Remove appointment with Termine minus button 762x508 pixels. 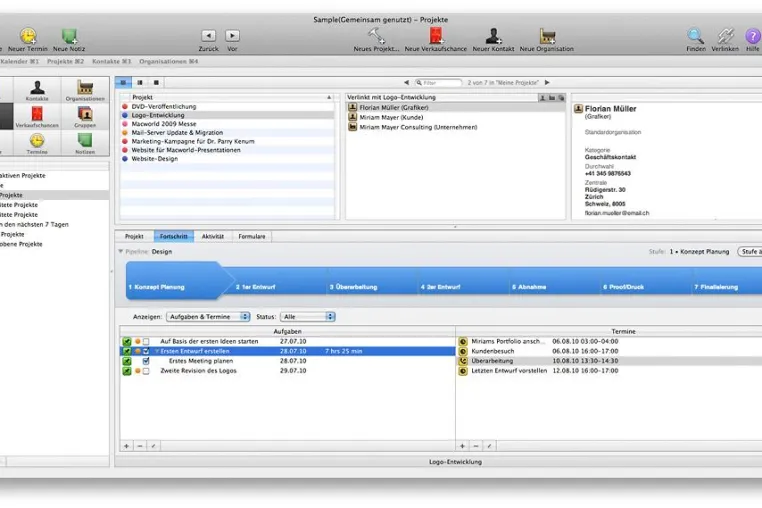pos(476,446)
